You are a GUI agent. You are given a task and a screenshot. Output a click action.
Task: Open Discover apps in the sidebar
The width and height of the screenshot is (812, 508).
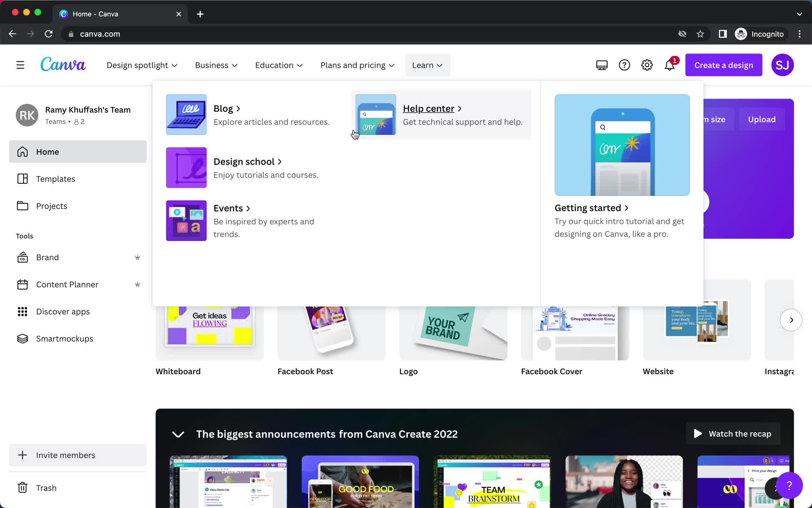point(78,312)
